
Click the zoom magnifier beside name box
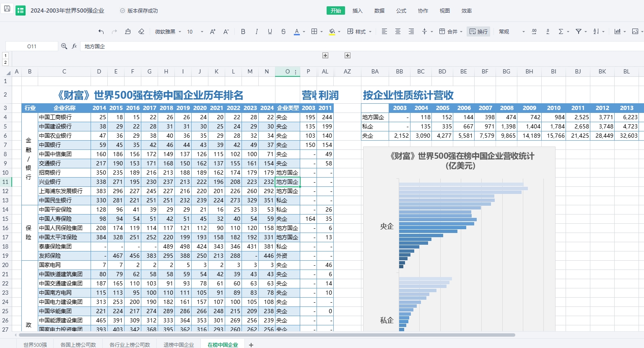coord(64,46)
